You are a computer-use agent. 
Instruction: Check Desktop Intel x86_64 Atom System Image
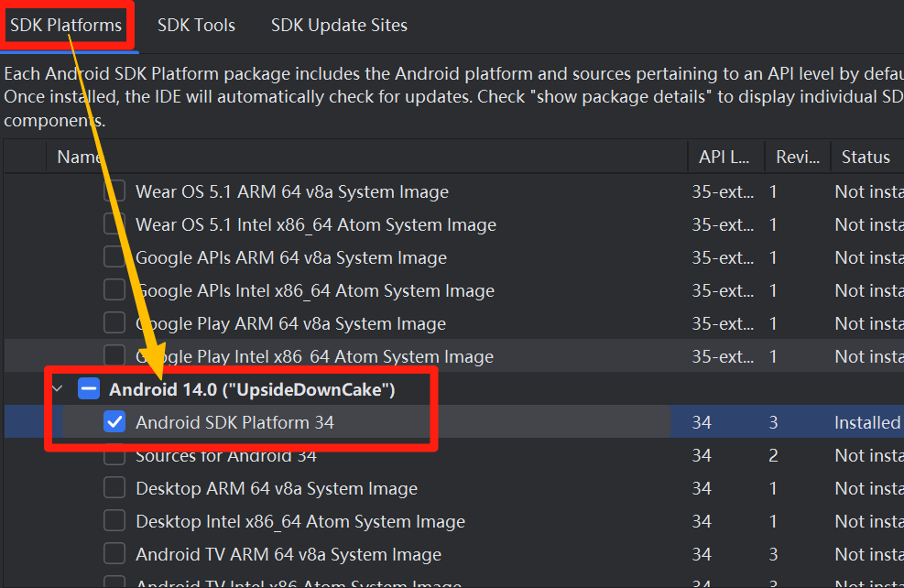(x=114, y=521)
